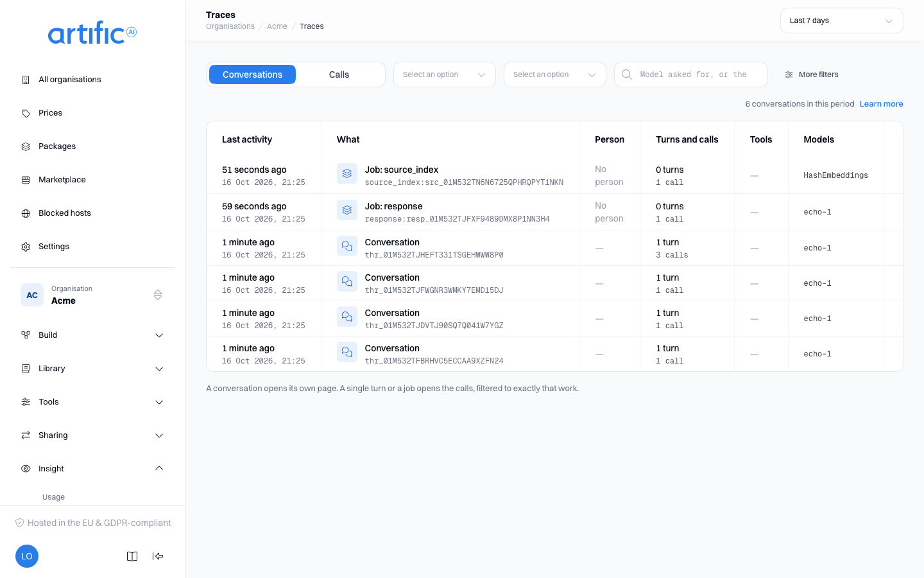Open the documentation book icon
Screen dimensions: 924x578
(x=132, y=556)
